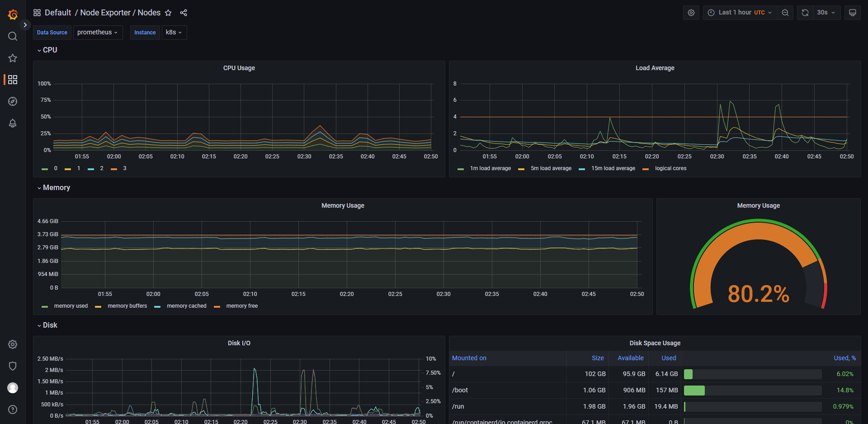Open the search dashboards icon in sidebar
Screen dimensions: 868x424
(x=13, y=36)
